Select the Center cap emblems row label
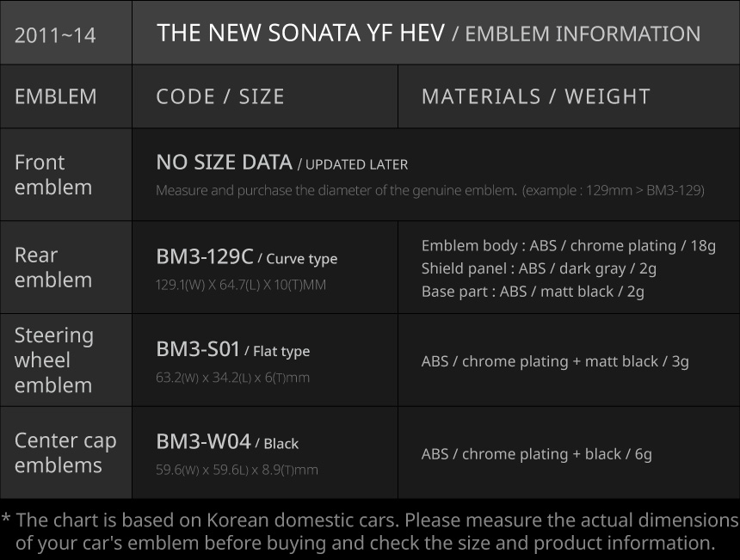This screenshot has height=560, width=740. 65,452
